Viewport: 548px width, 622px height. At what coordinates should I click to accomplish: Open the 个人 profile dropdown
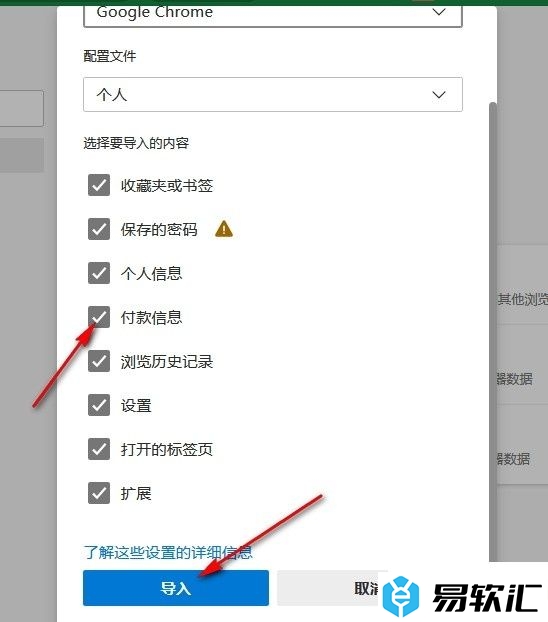(273, 94)
